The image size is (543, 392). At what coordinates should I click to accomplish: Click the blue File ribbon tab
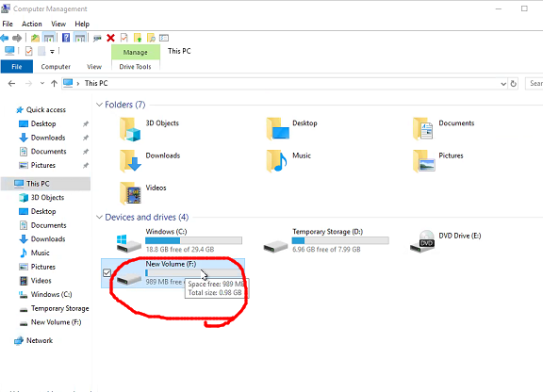(x=17, y=67)
